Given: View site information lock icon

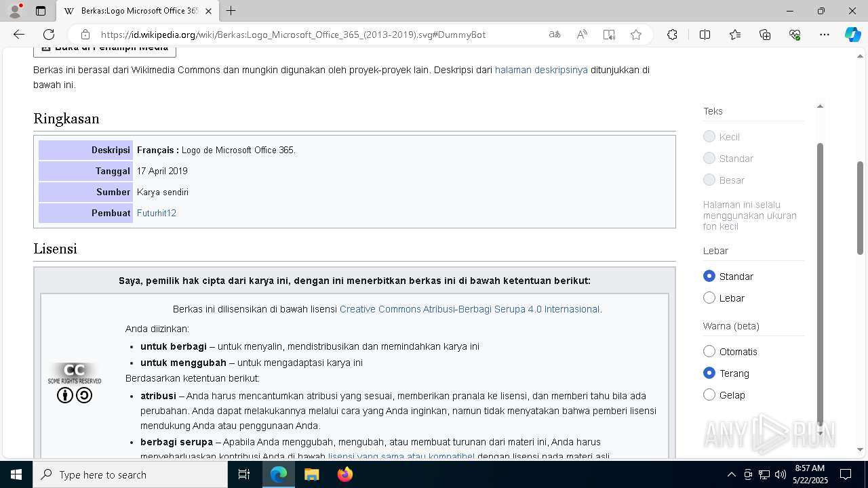Looking at the screenshot, I should (x=85, y=35).
